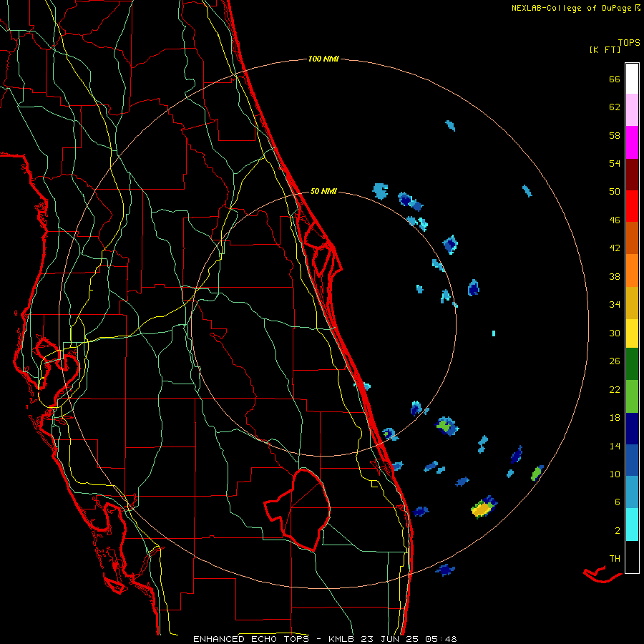Click "ENHANCED ECHO TOPS" in the caption

254,639
